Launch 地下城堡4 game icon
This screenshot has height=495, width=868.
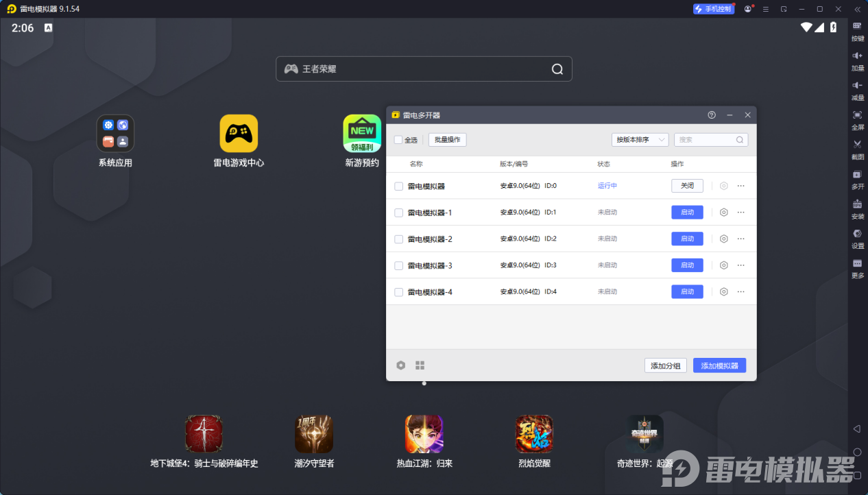(x=204, y=433)
